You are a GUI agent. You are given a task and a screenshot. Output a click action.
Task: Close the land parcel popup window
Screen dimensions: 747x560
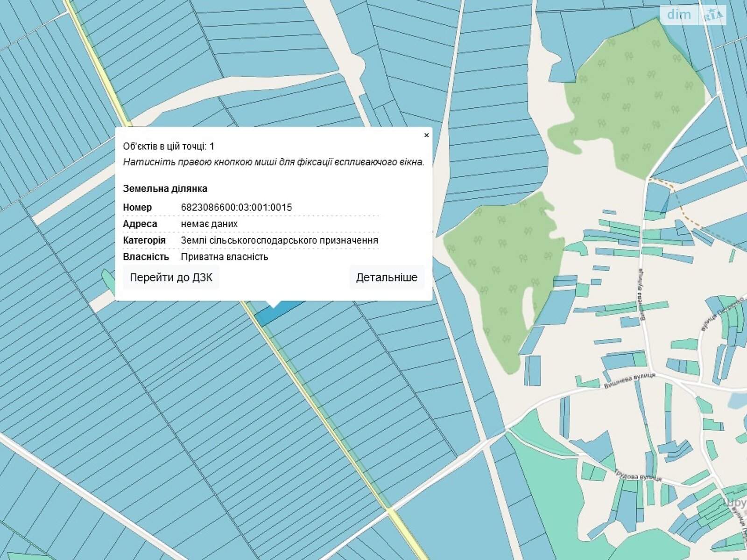(x=426, y=135)
